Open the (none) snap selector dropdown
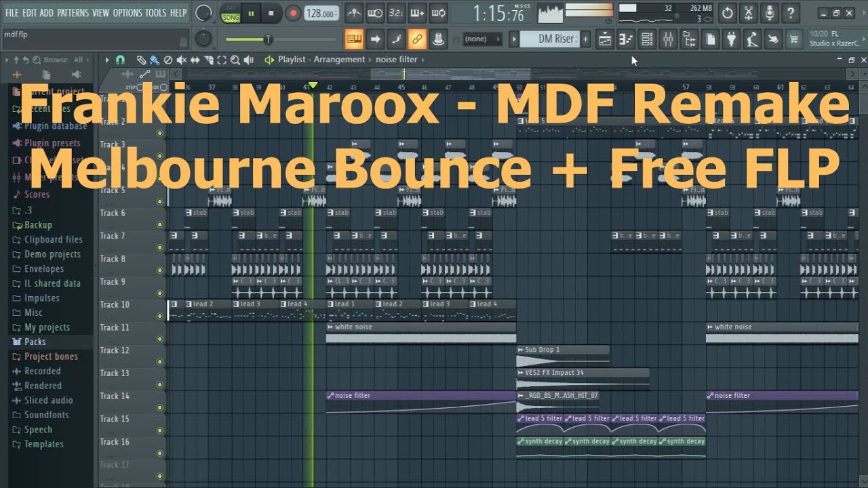The height and width of the screenshot is (488, 868). (483, 39)
